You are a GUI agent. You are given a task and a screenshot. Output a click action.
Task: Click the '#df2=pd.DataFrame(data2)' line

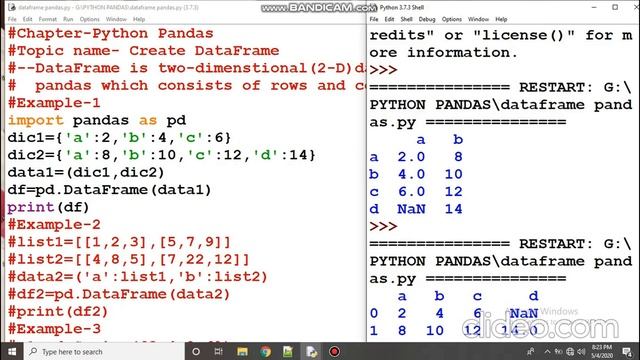point(119,294)
